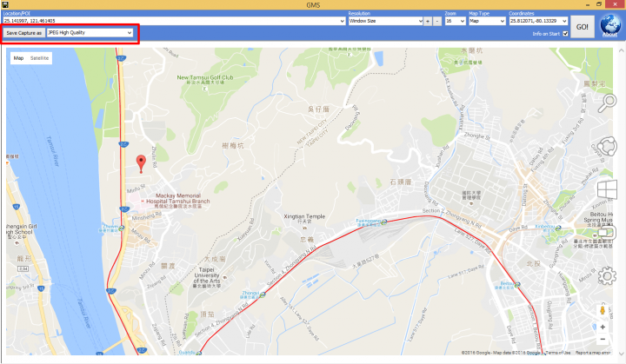Image resolution: width=626 pixels, height=364 pixels.
Task: Click the red location pin on map
Action: point(141,163)
